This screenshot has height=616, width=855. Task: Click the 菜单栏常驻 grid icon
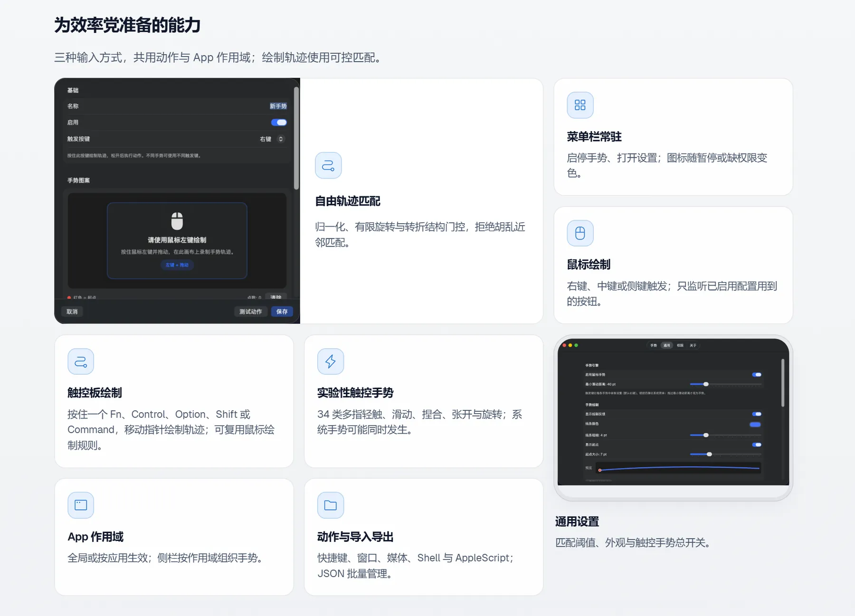(580, 105)
